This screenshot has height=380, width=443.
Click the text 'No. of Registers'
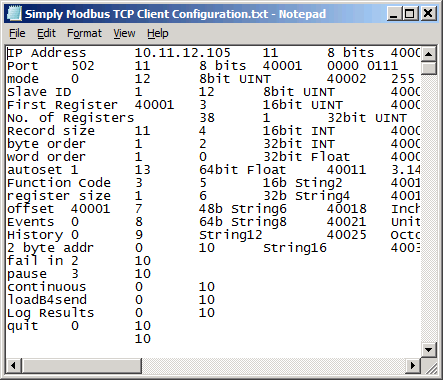[x=70, y=118]
